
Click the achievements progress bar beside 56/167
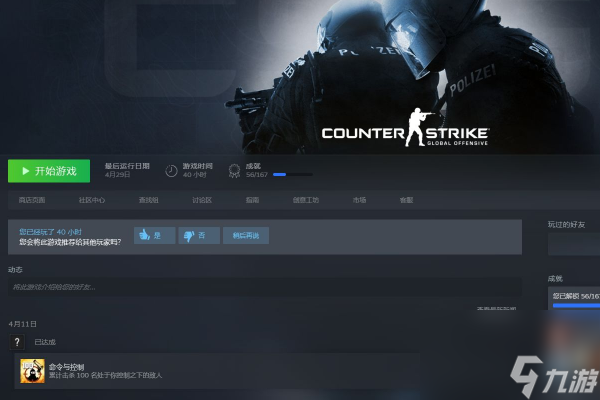(x=293, y=175)
